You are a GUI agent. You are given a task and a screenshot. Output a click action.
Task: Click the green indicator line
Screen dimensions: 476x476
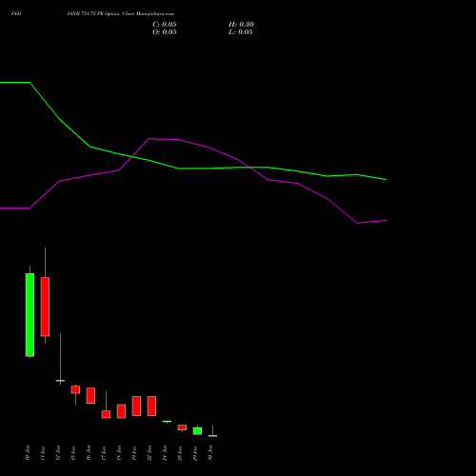(x=193, y=169)
